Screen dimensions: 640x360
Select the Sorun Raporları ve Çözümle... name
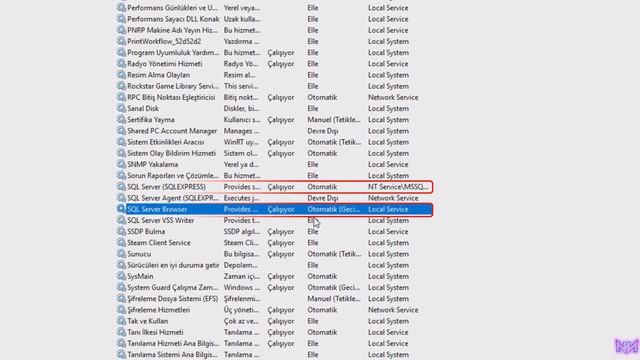[173, 176]
